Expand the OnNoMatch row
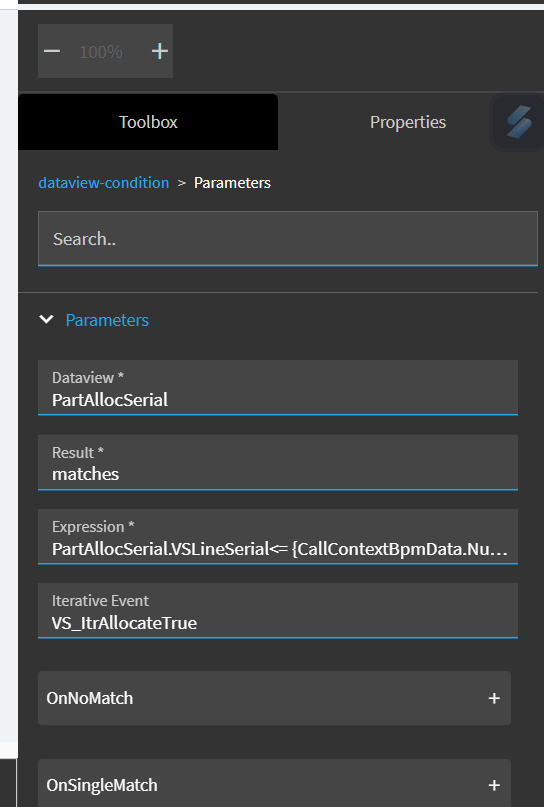544x807 pixels. click(x=274, y=698)
